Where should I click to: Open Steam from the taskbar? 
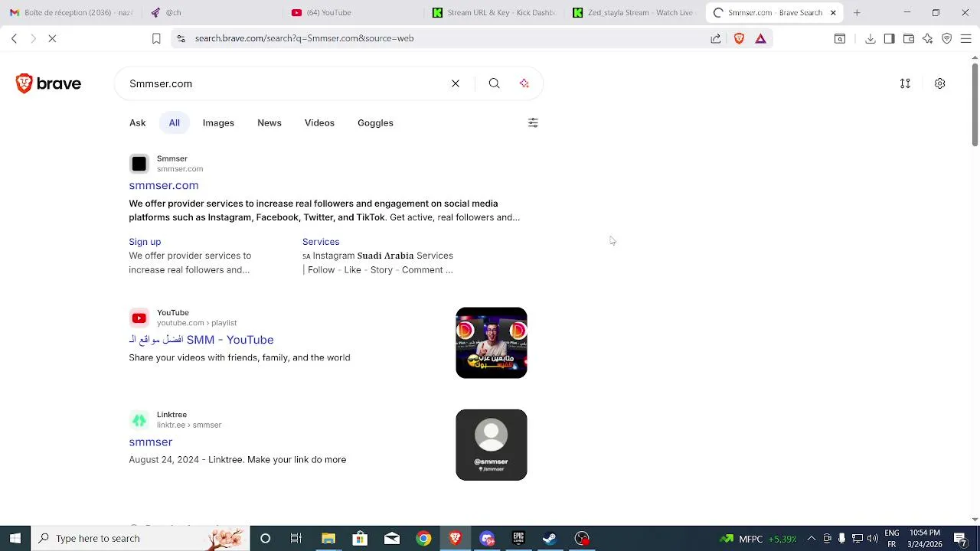point(550,538)
